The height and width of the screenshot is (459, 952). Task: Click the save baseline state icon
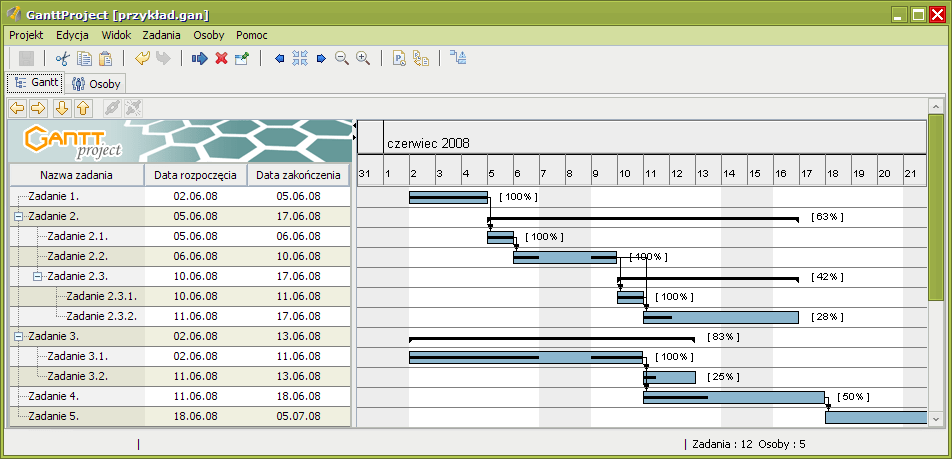pos(400,58)
